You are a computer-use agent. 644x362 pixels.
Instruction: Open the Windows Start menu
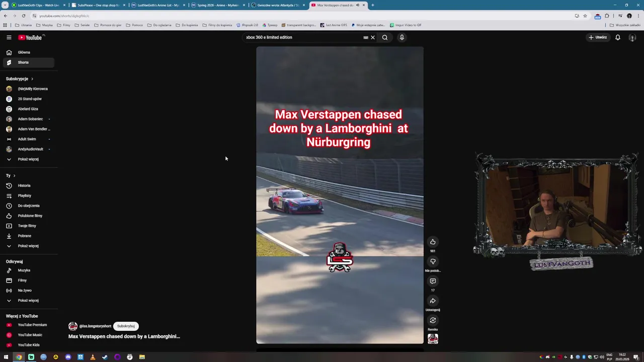6,357
